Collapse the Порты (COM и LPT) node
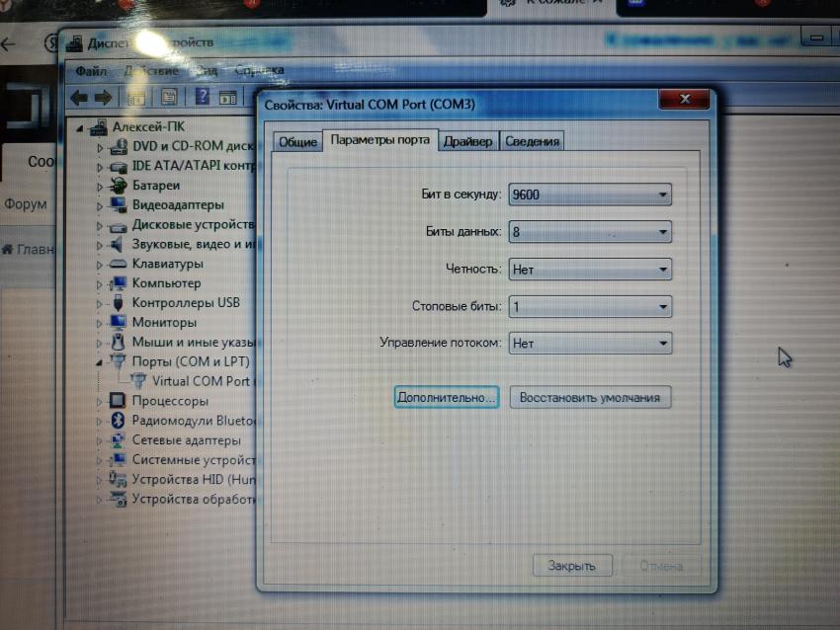Image resolution: width=840 pixels, height=630 pixels. pyautogui.click(x=100, y=362)
